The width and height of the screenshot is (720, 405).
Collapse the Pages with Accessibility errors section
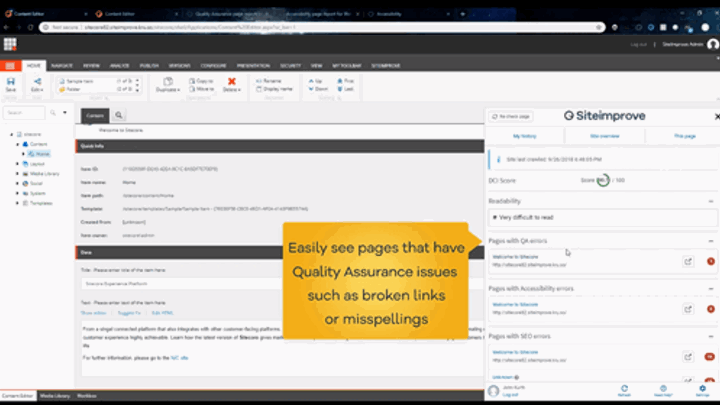click(x=710, y=288)
